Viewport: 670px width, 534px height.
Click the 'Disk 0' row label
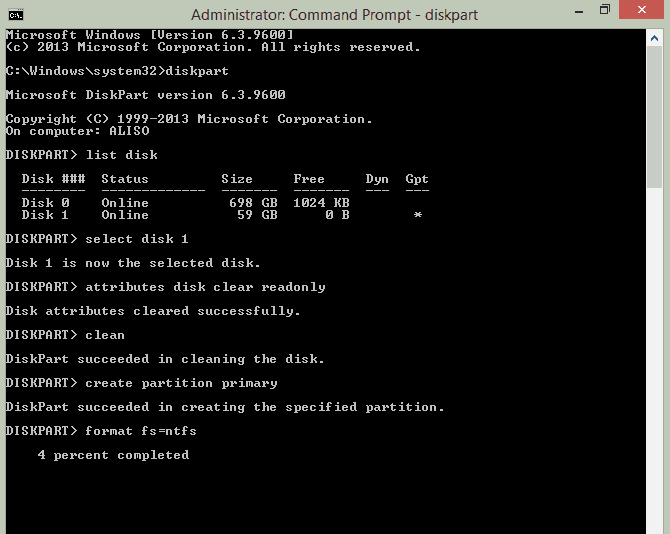45,202
